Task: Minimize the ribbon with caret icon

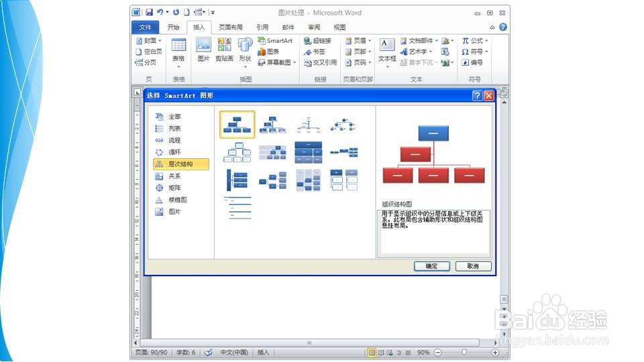Action: (x=492, y=27)
